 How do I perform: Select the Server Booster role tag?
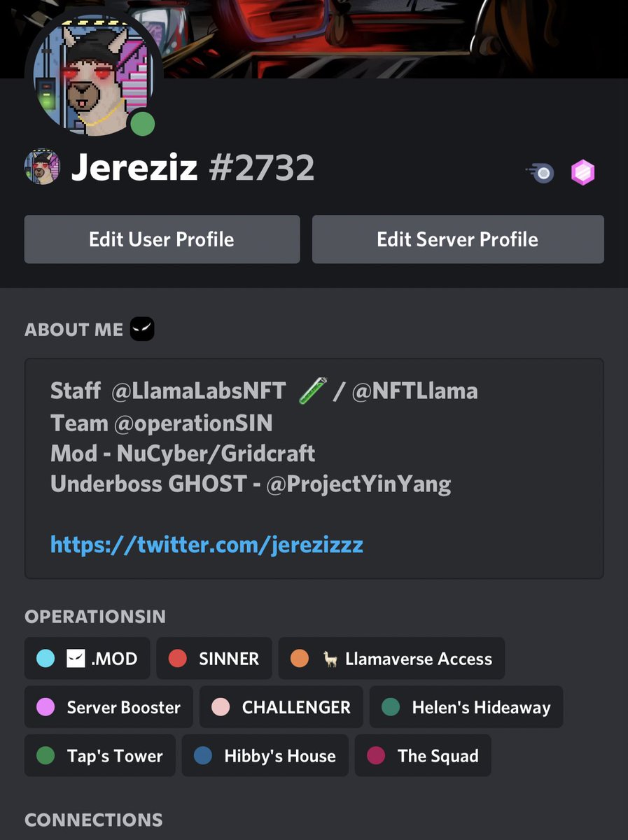coord(109,707)
